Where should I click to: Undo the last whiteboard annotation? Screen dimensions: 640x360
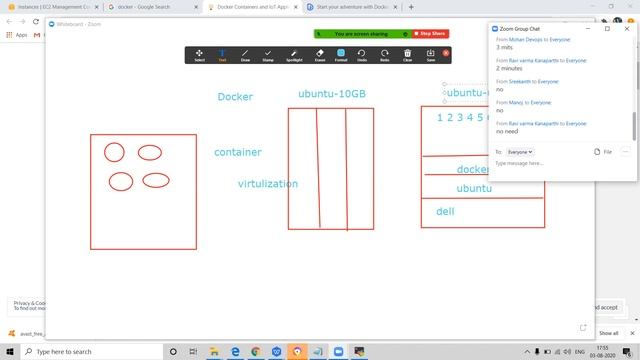tap(362, 56)
